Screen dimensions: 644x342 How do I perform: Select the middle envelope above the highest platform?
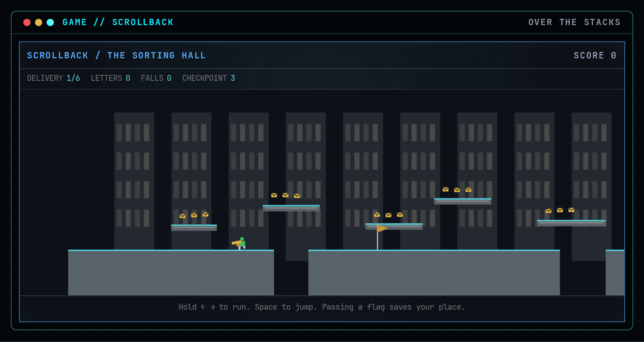pos(457,190)
